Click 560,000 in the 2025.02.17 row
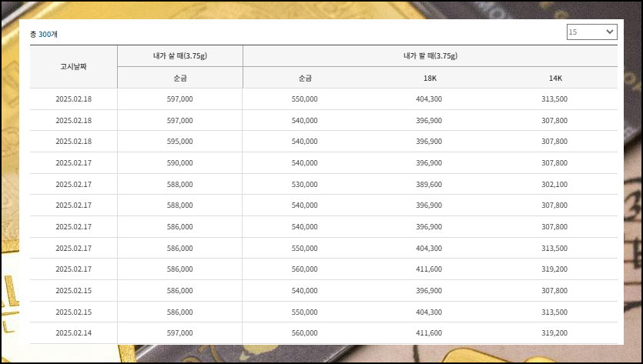The height and width of the screenshot is (364, 643). coord(304,269)
